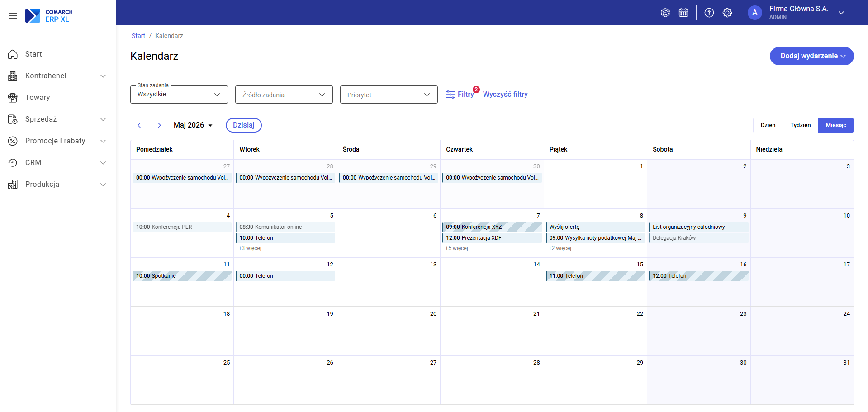The image size is (868, 412).
Task: Go to previous month arrow
Action: point(139,125)
